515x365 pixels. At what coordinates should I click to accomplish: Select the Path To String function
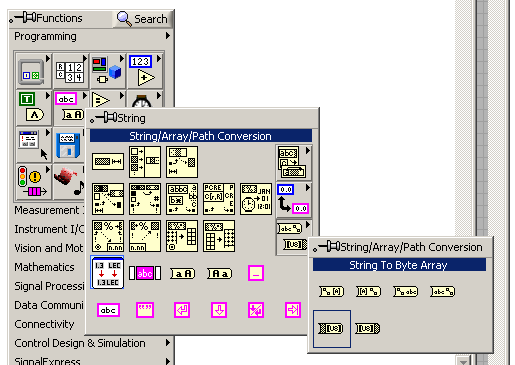pyautogui.click(x=405, y=292)
